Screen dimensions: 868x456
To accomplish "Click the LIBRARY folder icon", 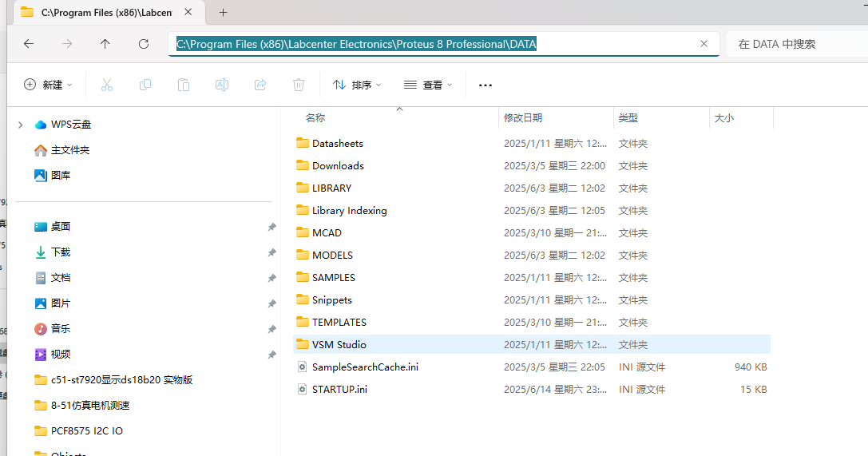I will [303, 188].
